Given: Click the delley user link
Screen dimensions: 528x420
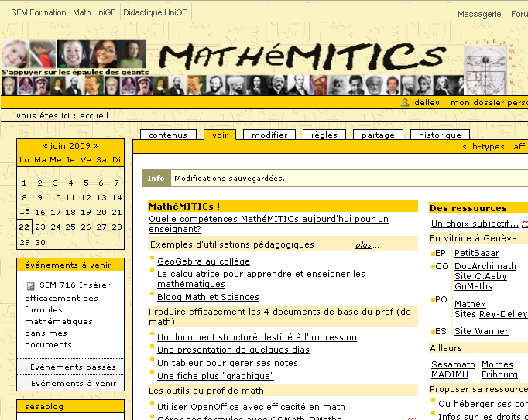Looking at the screenshot, I should [427, 103].
